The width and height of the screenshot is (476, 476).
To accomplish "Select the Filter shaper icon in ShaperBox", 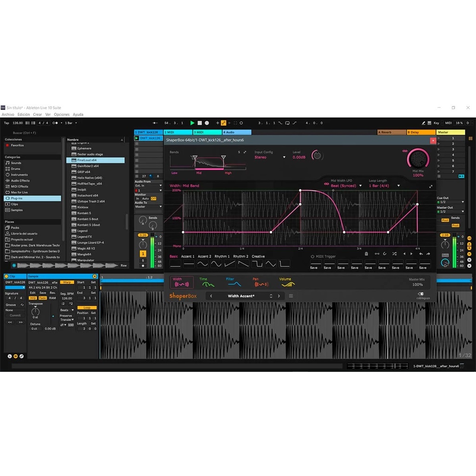I will 234,282.
